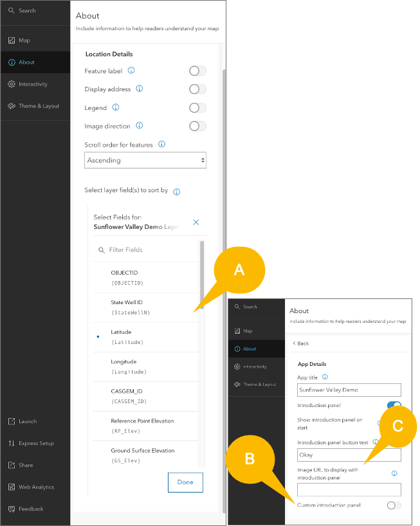Click the App title input field
The width and height of the screenshot is (420, 526).
click(x=349, y=390)
